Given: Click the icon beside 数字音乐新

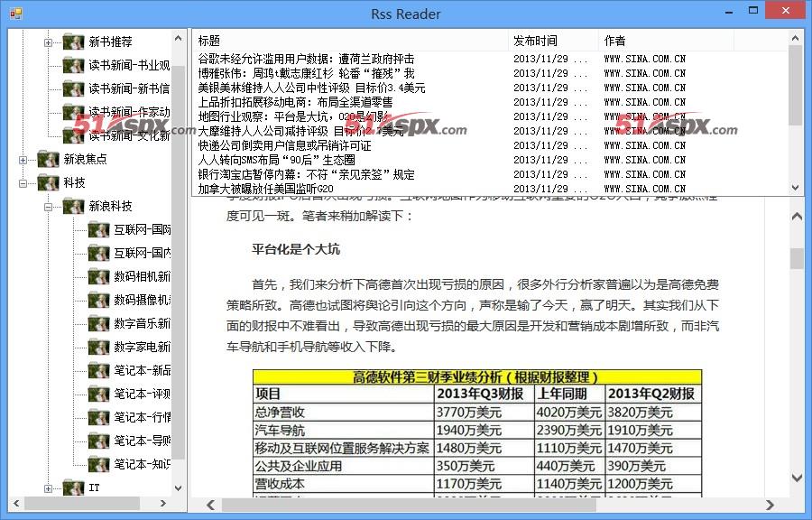Looking at the screenshot, I should [x=98, y=323].
